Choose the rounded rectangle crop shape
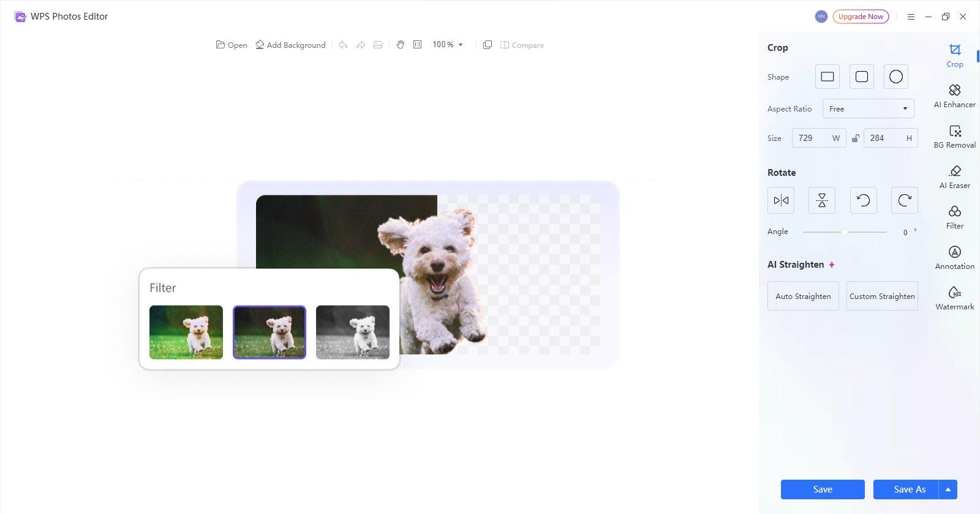Image resolution: width=980 pixels, height=514 pixels. pyautogui.click(x=862, y=77)
